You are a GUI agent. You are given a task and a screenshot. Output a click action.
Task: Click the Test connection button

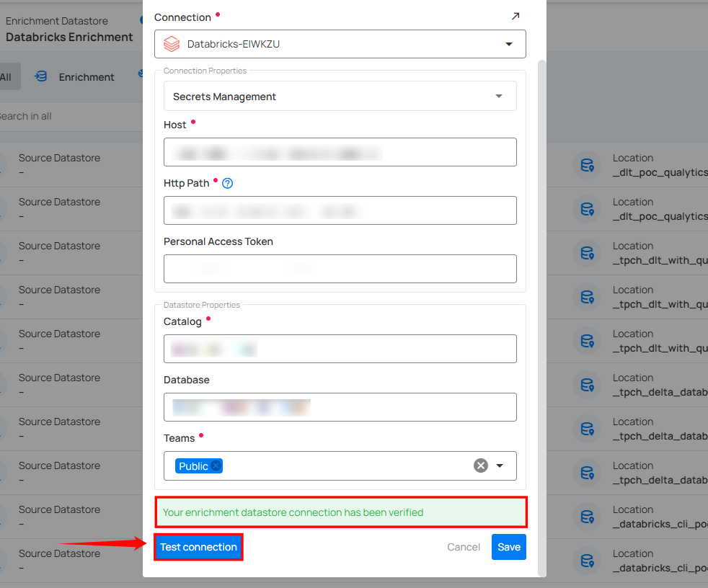point(198,547)
